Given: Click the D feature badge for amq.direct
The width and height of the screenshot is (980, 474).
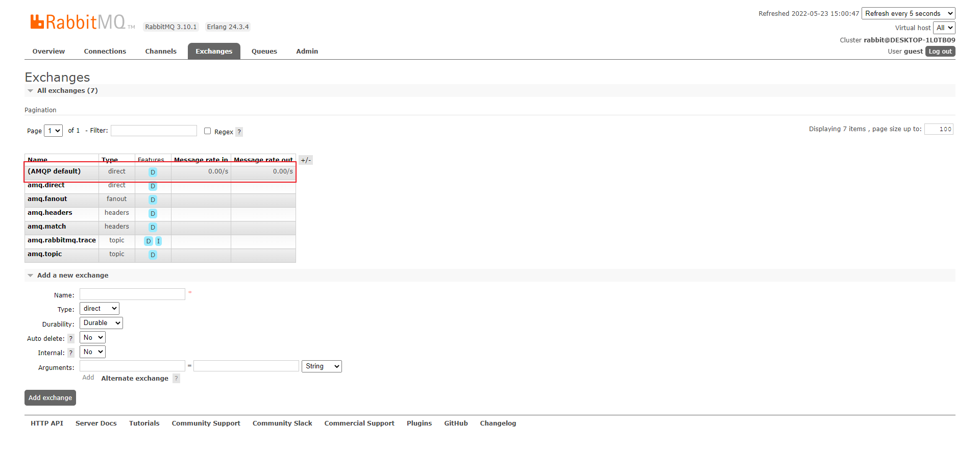Looking at the screenshot, I should (153, 186).
